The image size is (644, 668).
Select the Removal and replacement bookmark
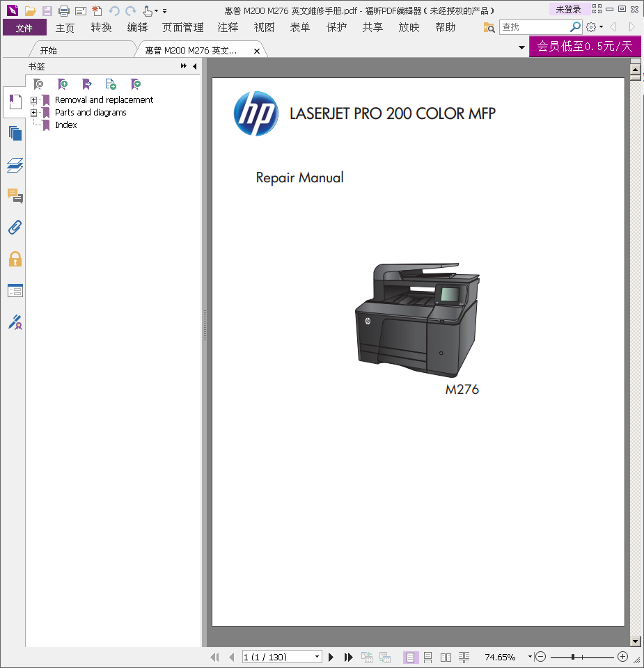coord(104,100)
